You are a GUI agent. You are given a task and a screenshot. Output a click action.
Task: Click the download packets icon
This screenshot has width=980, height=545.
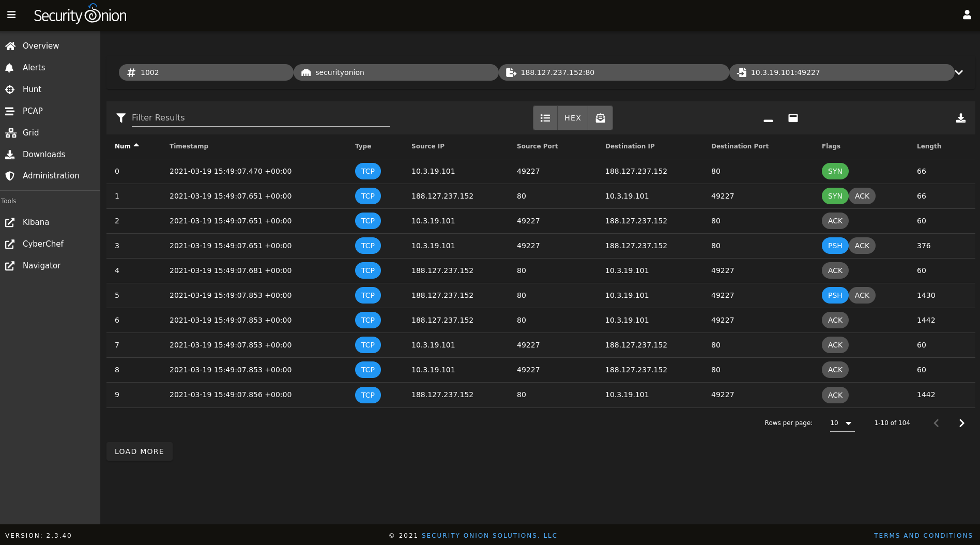click(961, 118)
